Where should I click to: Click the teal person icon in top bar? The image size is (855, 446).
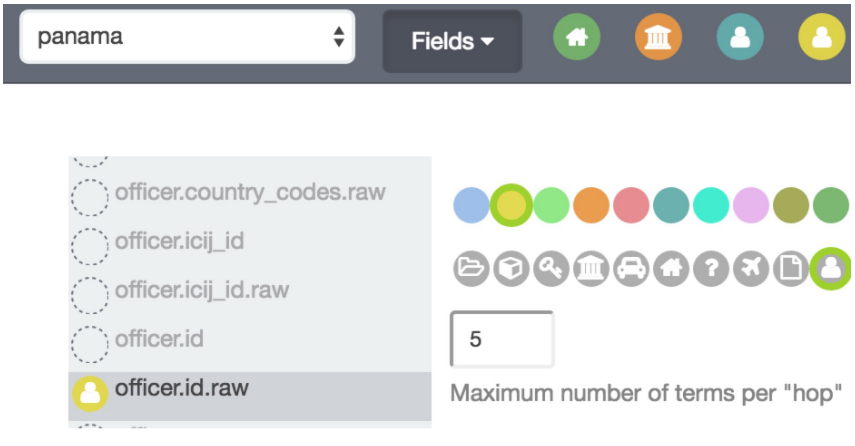740,39
